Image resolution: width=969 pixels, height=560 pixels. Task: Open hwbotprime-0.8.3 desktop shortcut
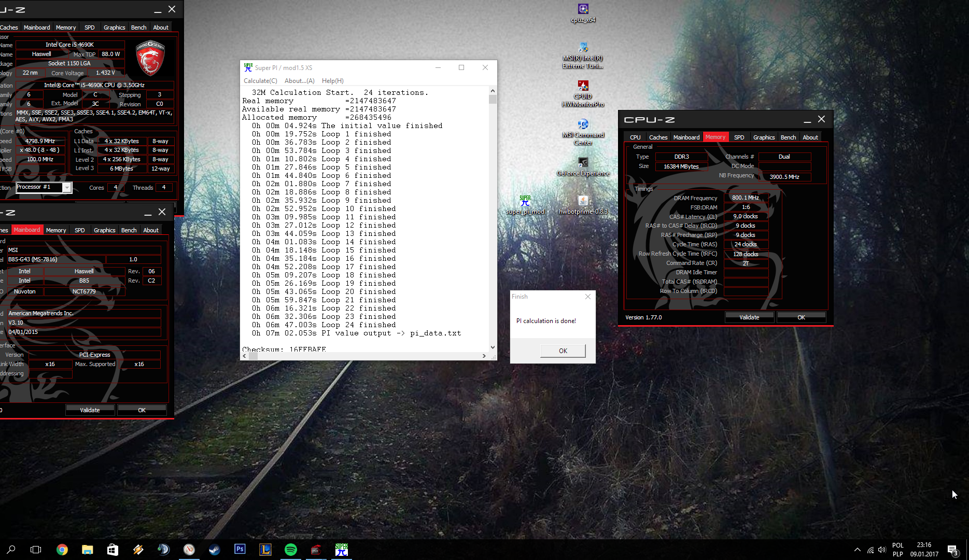tap(583, 205)
